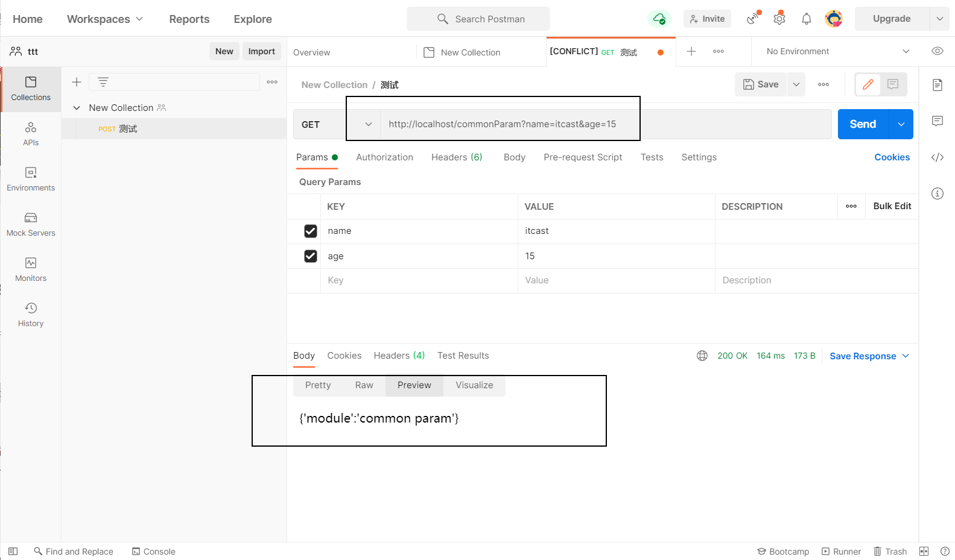Click the network globe icon in response
This screenshot has height=560, width=955.
coord(702,356)
